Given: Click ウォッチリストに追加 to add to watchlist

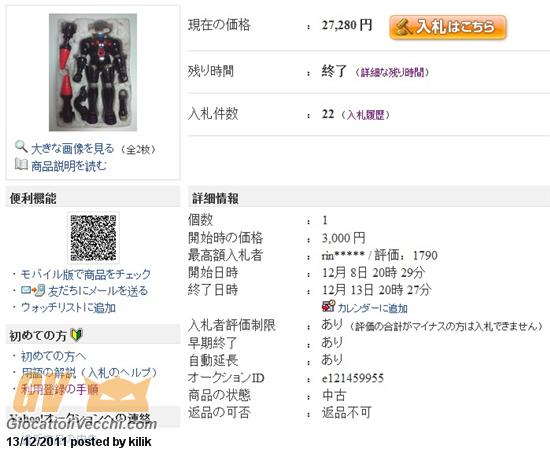Looking at the screenshot, I should coord(68,308).
